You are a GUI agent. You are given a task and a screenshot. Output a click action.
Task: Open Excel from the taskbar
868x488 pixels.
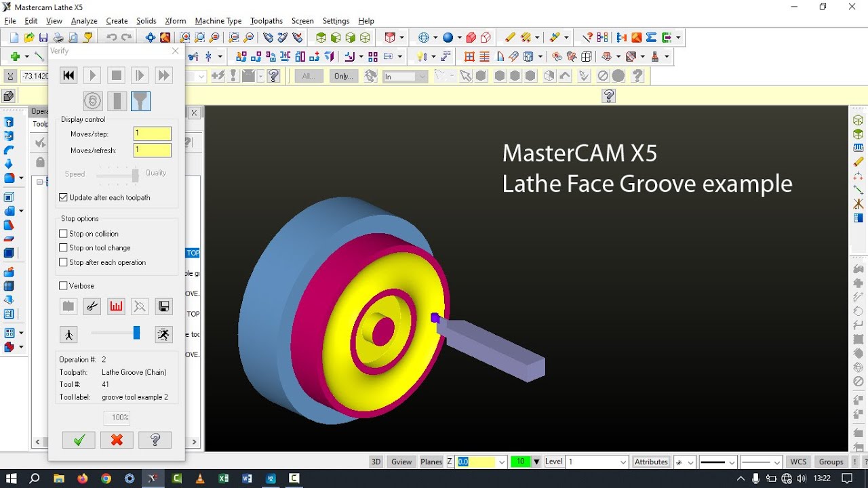(224, 479)
